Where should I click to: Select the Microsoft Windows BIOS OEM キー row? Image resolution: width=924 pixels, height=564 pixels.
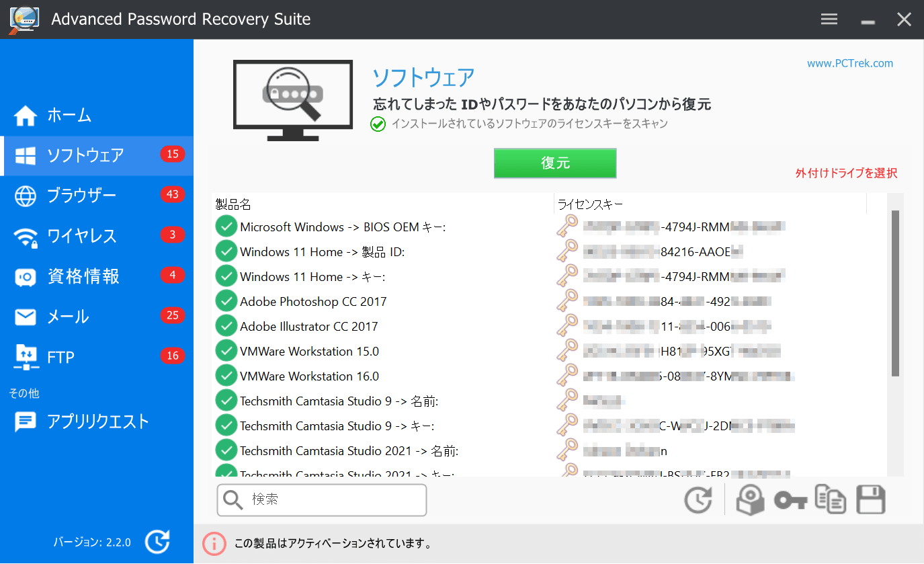point(549,227)
